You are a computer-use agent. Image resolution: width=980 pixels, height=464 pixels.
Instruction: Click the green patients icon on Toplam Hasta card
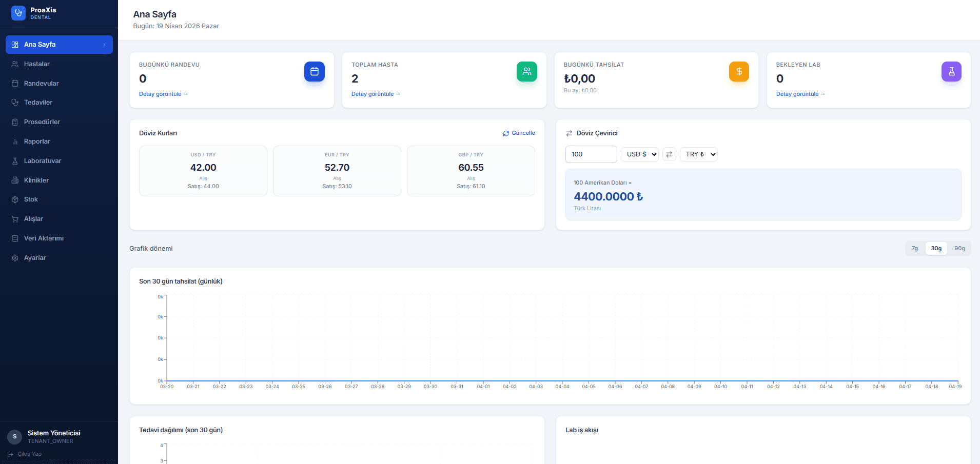(527, 71)
